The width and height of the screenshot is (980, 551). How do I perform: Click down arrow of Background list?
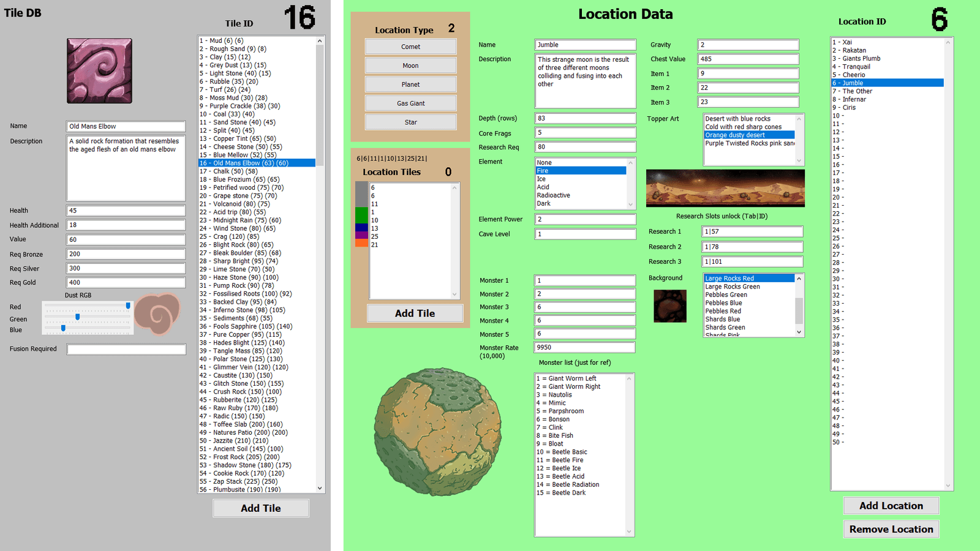pos(799,332)
